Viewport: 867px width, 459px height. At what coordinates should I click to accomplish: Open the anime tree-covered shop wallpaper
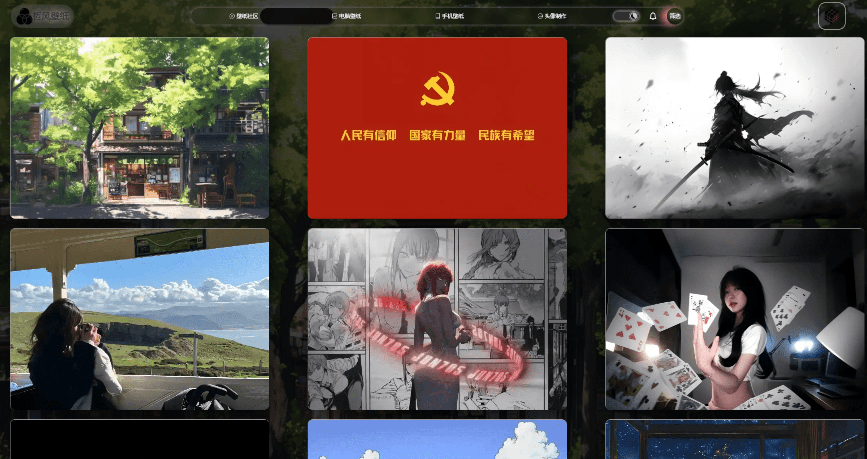point(139,128)
